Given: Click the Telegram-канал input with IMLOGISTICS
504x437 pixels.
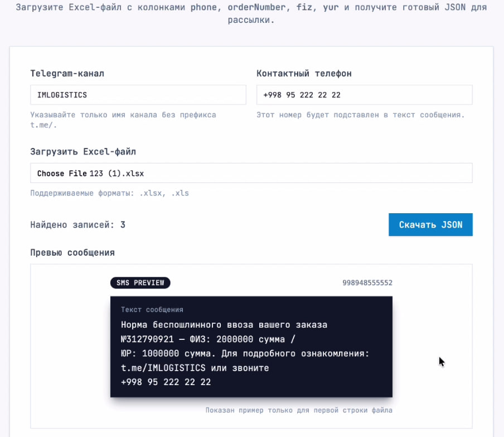Looking at the screenshot, I should point(138,95).
